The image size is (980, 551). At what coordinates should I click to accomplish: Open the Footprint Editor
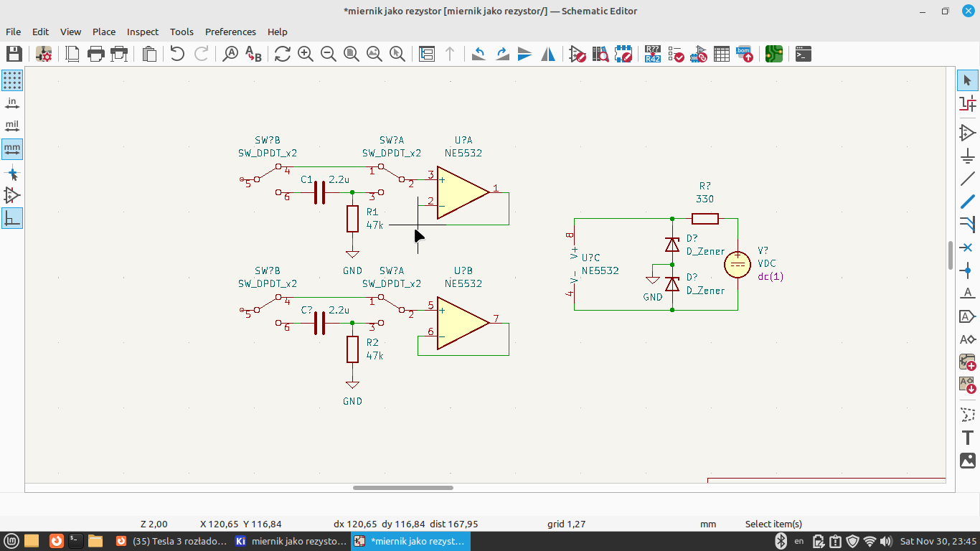tap(623, 54)
